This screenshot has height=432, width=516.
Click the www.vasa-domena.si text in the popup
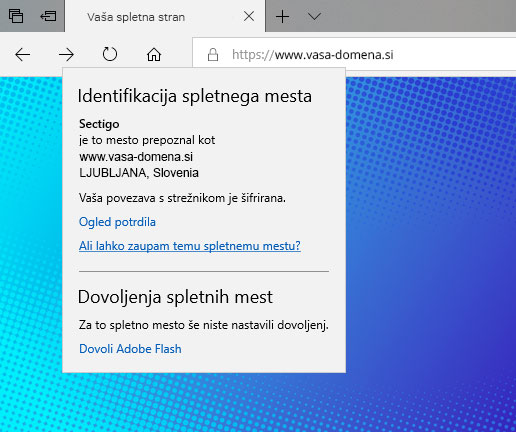point(136,157)
